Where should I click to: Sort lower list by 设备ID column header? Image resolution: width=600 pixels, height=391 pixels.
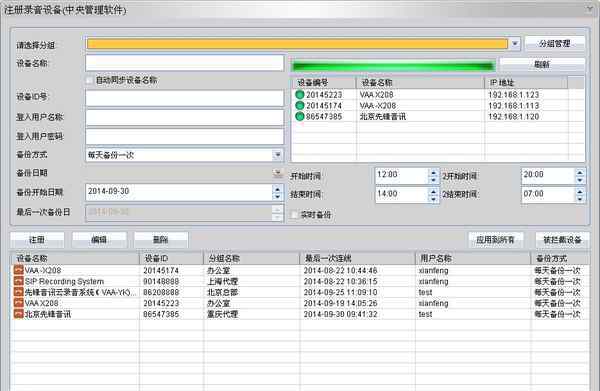[171, 259]
